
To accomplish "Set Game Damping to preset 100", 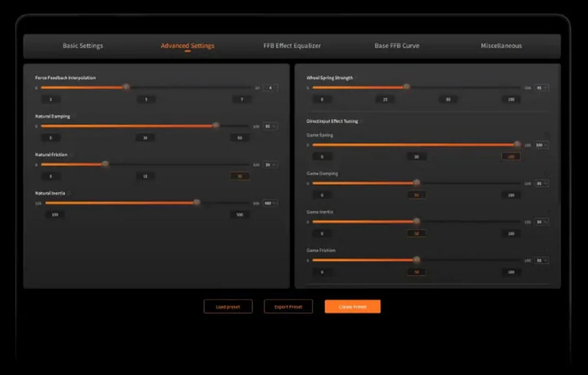I will [x=511, y=195].
